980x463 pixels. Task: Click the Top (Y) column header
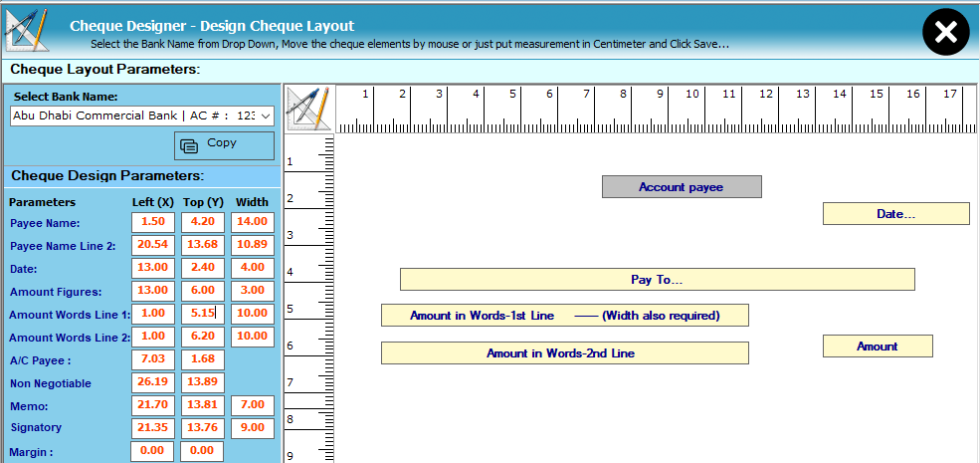[x=203, y=202]
